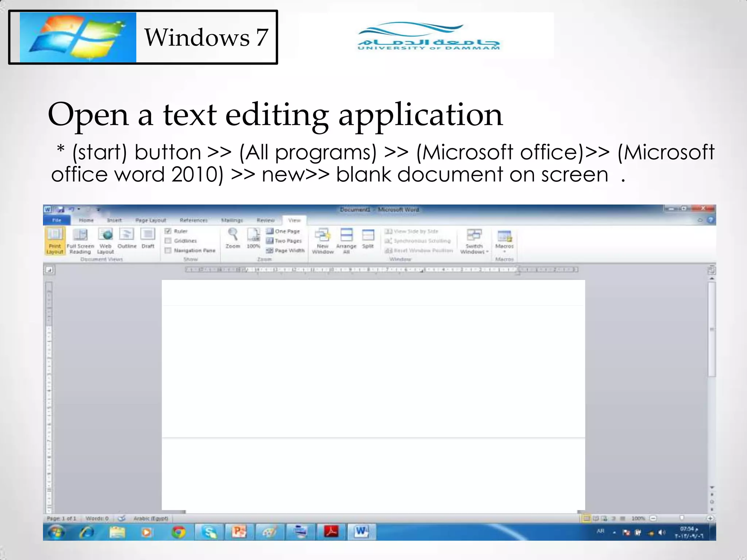747x560 pixels.
Task: Open Customize Quick Access Toolbar dropdown
Action: pyautogui.click(x=98, y=210)
